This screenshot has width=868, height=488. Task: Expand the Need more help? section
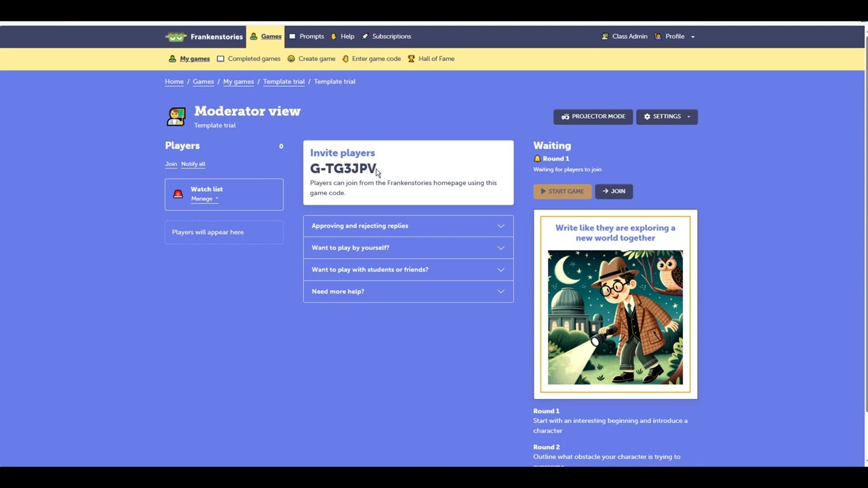coord(408,291)
